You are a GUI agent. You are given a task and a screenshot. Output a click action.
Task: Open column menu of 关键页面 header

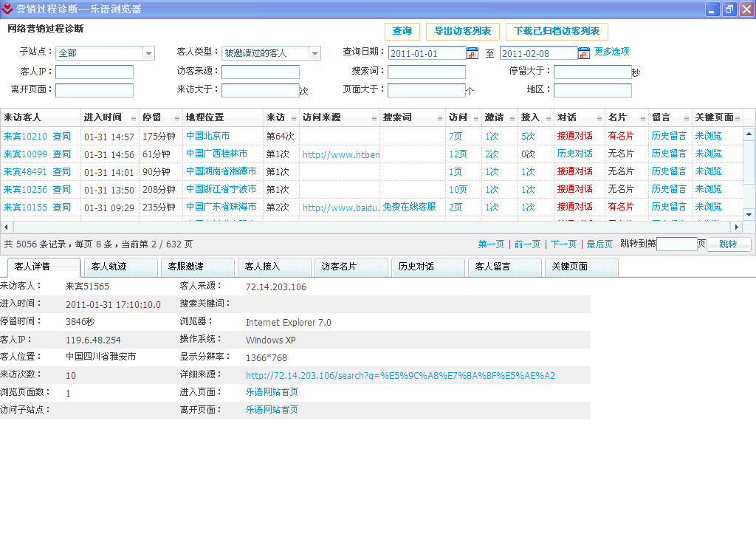coord(738,118)
